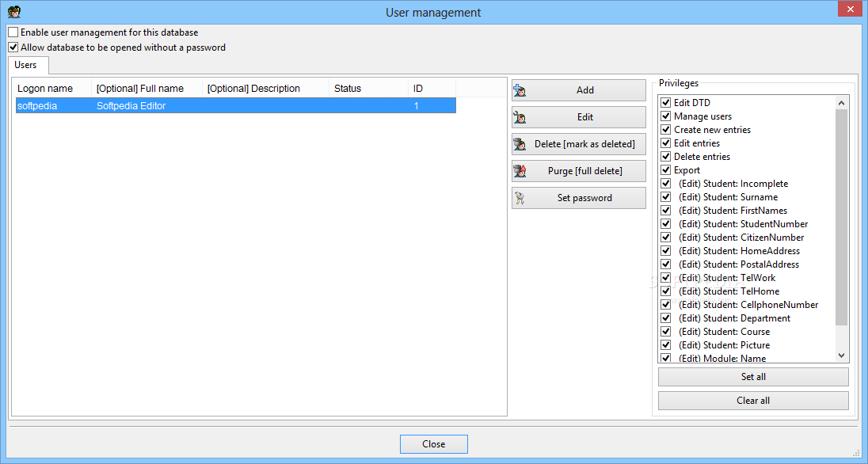This screenshot has width=868, height=464.
Task: Uncheck the Export privilege
Action: click(666, 170)
